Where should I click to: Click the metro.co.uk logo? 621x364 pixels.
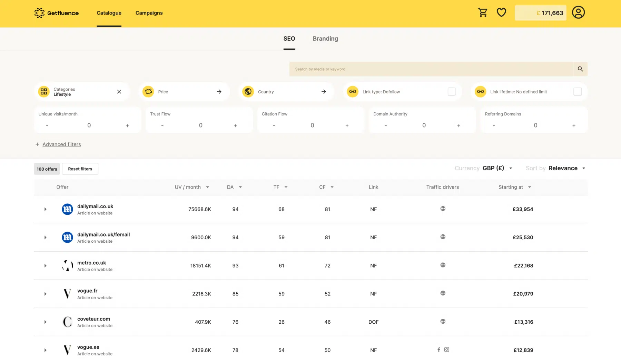pyautogui.click(x=67, y=266)
